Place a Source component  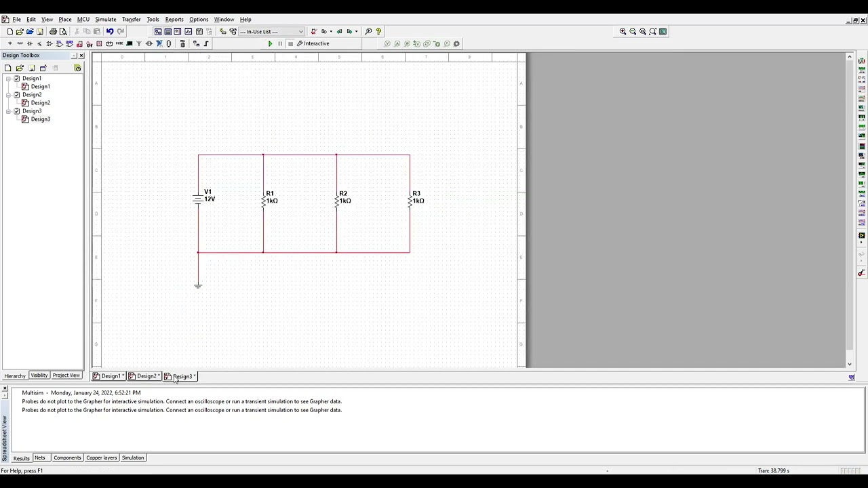click(9, 43)
